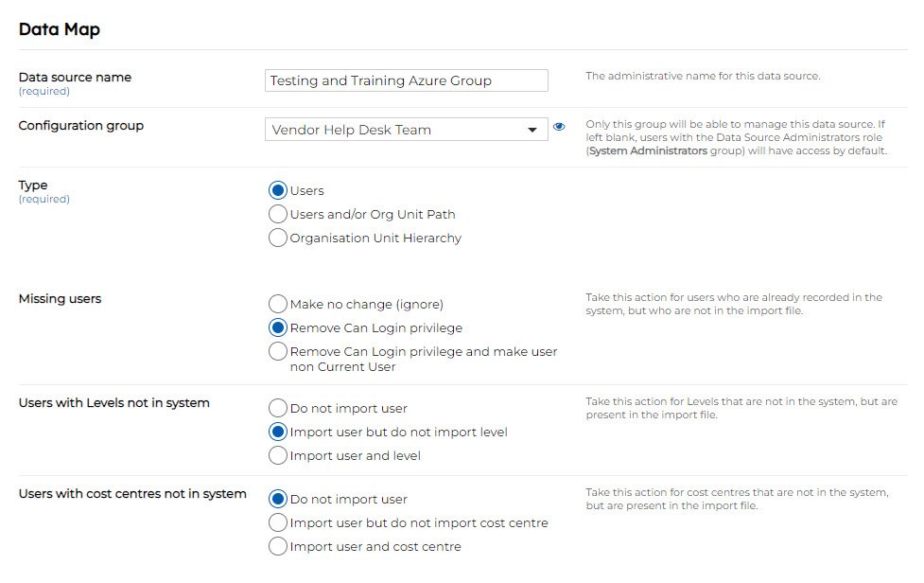This screenshot has height=583, width=924.
Task: Select Make no change (ignore) for missing users
Action: (x=278, y=304)
